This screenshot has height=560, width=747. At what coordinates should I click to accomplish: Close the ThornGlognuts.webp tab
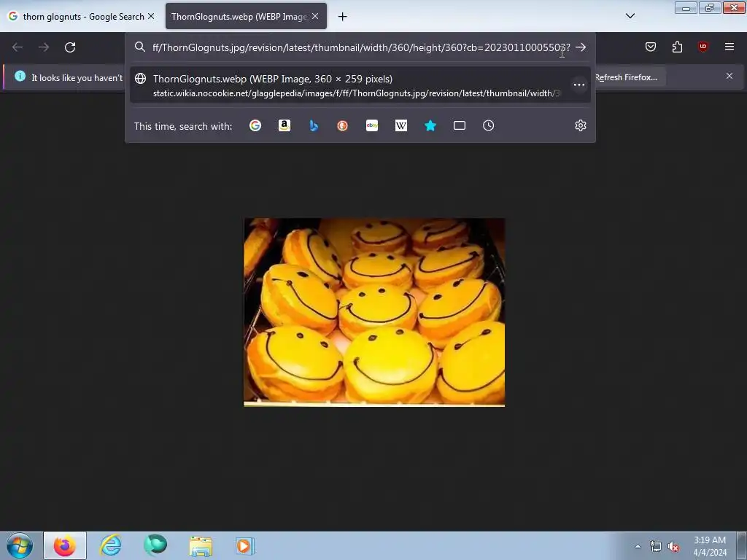[x=315, y=17]
